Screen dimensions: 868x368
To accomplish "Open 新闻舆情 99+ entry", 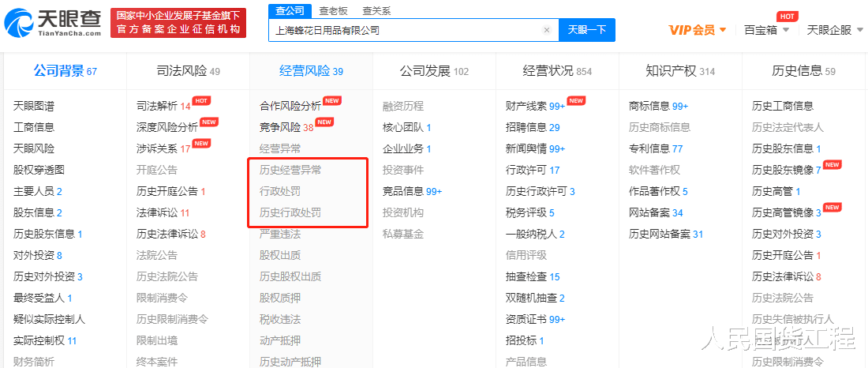I will click(x=535, y=148).
